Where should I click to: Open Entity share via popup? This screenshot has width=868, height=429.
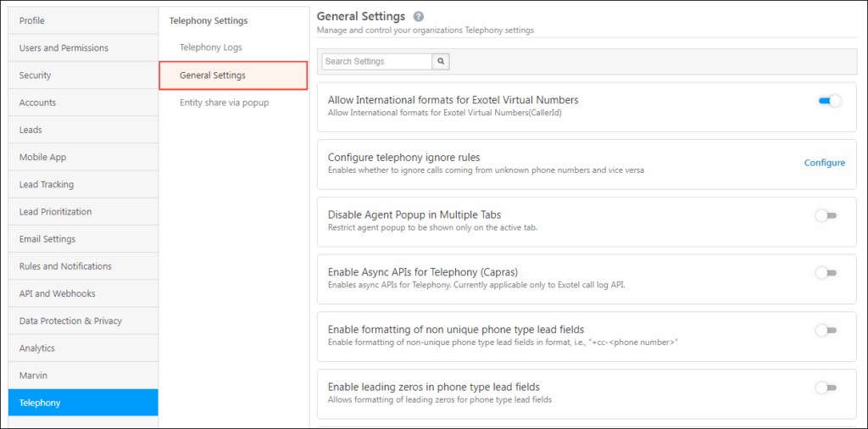(x=224, y=103)
